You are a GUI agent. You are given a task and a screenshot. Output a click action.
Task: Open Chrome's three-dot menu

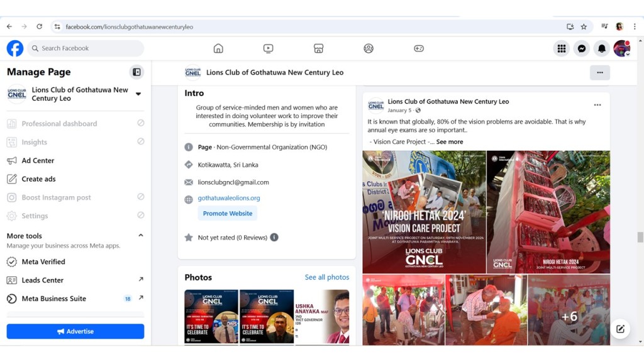tap(635, 26)
